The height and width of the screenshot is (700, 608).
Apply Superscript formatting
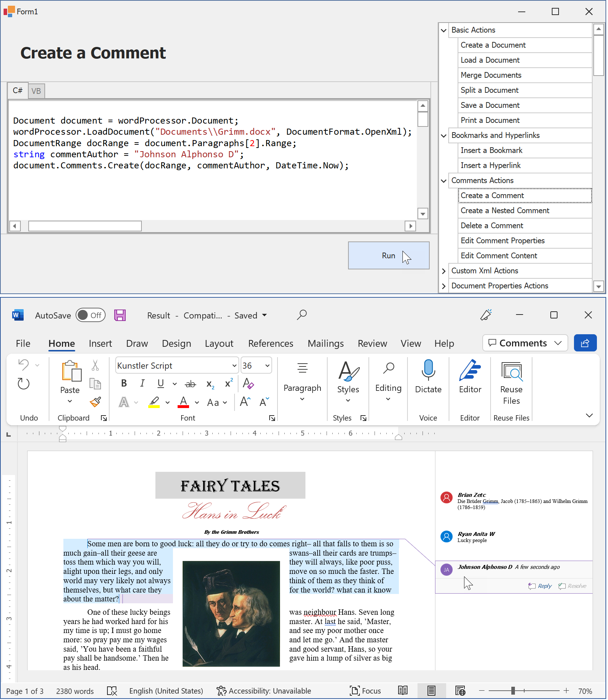pyautogui.click(x=229, y=383)
